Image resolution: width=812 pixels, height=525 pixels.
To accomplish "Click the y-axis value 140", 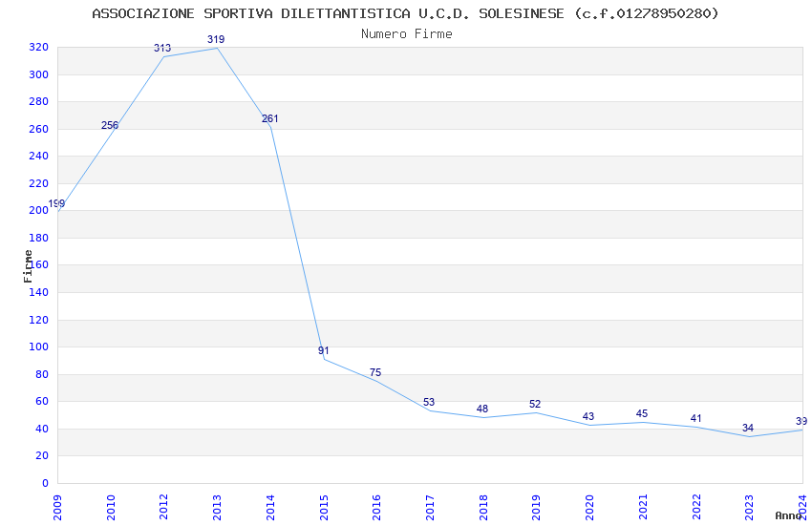I will pyautogui.click(x=39, y=292).
